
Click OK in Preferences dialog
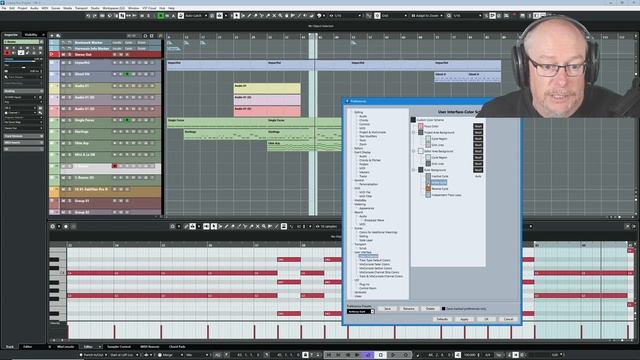click(486, 319)
